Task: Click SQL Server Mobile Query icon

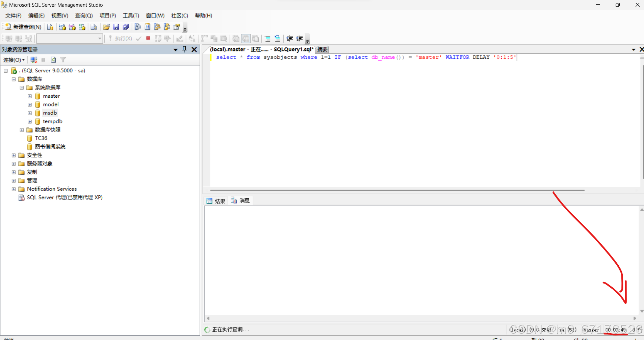Action: coord(94,27)
